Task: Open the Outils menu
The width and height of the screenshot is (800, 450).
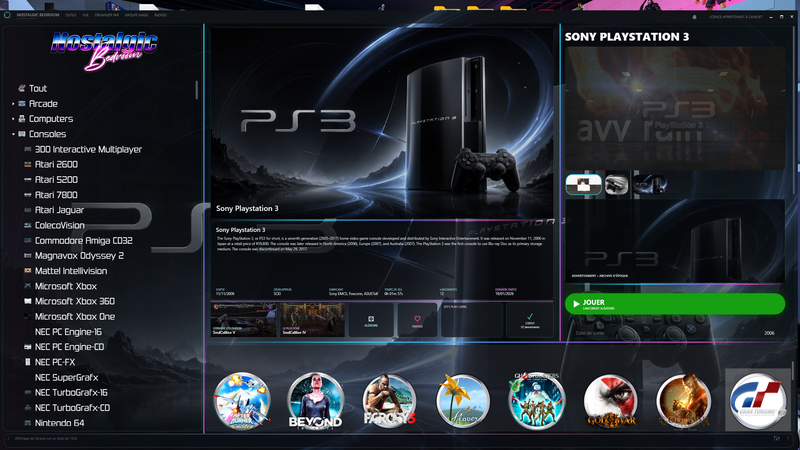Action: point(71,15)
